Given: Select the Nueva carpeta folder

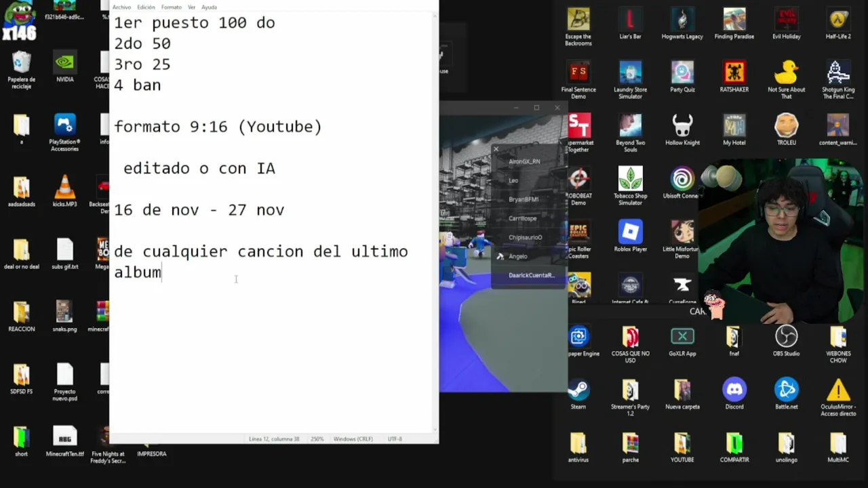Looking at the screenshot, I should (x=682, y=394).
